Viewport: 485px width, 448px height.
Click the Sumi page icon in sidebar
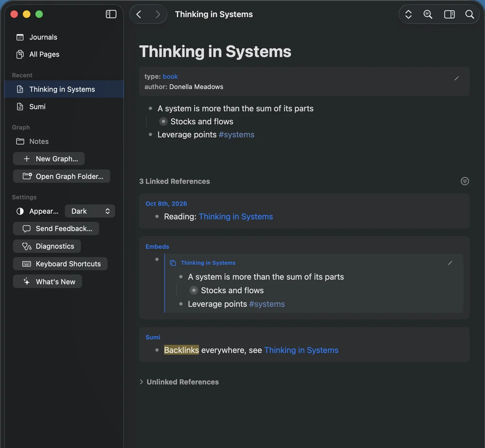20,107
